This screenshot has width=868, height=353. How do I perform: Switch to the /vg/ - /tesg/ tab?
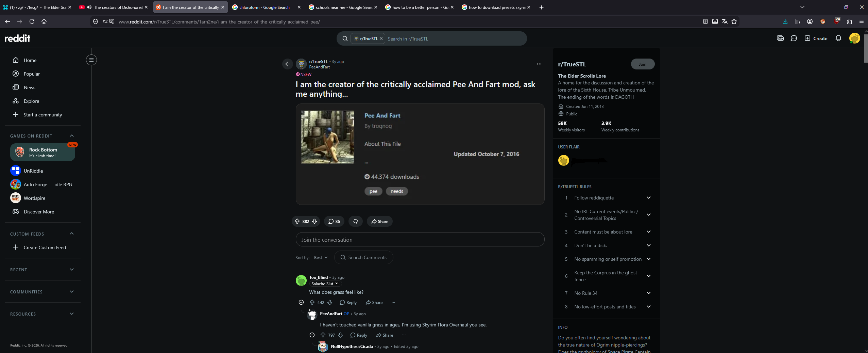click(37, 7)
